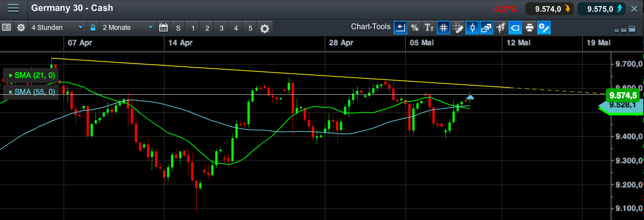644x220 pixels.
Task: Select the text annotation tool
Action: pos(429,28)
